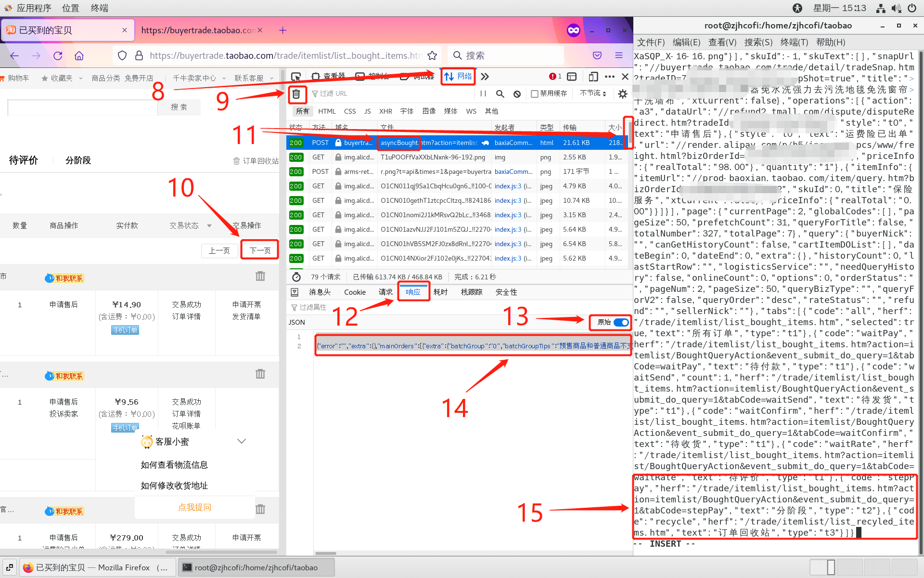Pause network request recording
Viewport: 924px width, 578px height.
coord(483,93)
